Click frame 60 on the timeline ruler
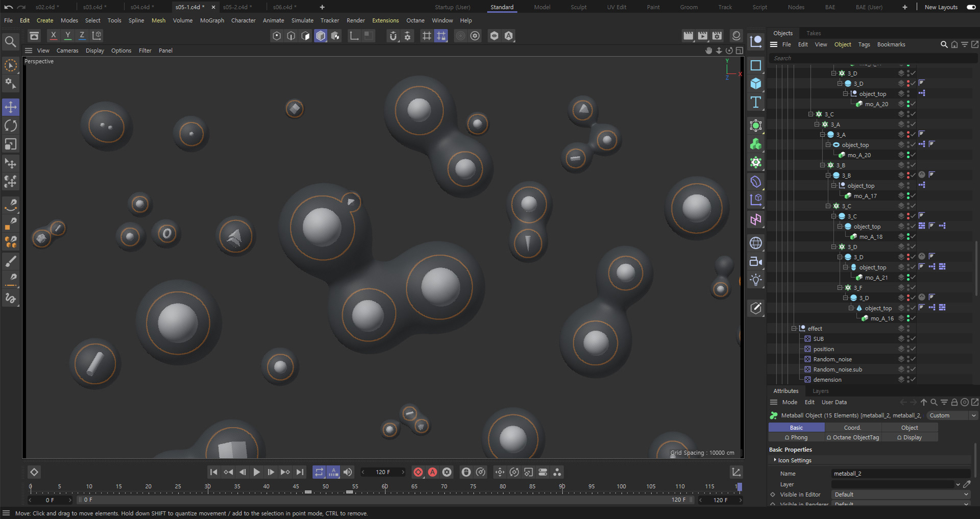This screenshot has width=980, height=519. pyautogui.click(x=385, y=487)
